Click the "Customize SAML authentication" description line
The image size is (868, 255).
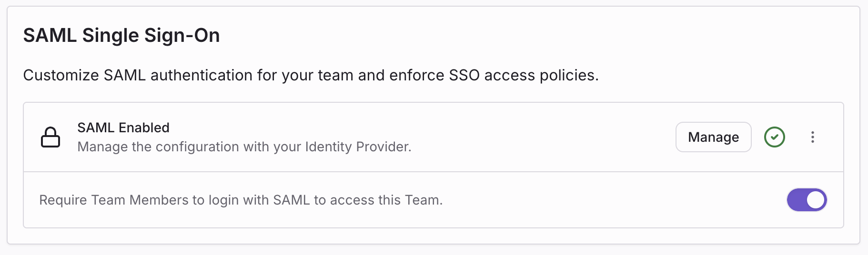[x=311, y=75]
